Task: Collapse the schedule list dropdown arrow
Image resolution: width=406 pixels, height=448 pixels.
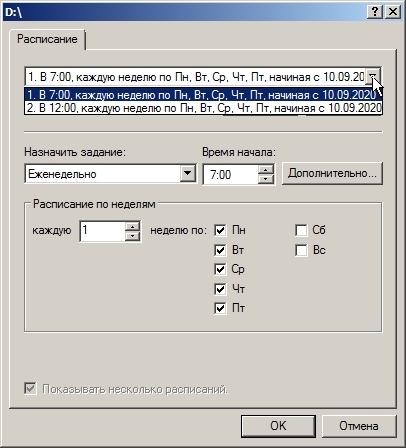Action: pos(373,77)
